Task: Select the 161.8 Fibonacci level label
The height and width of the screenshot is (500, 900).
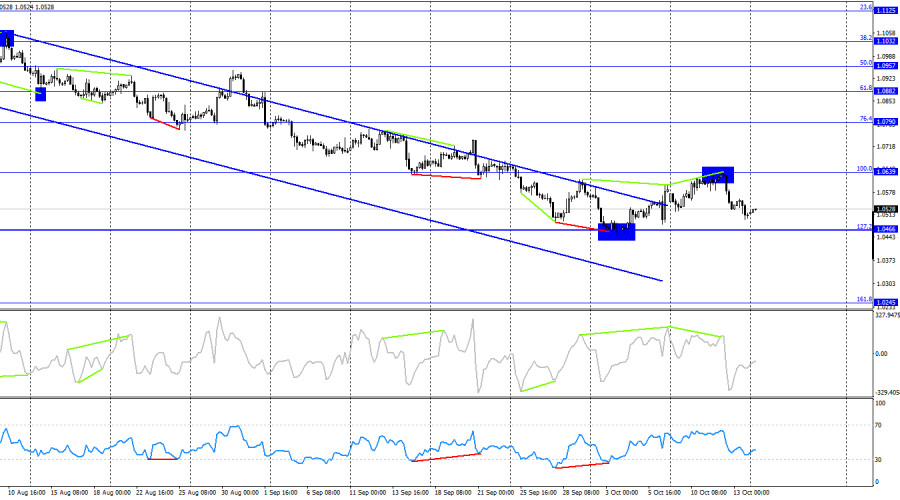Action: point(864,300)
